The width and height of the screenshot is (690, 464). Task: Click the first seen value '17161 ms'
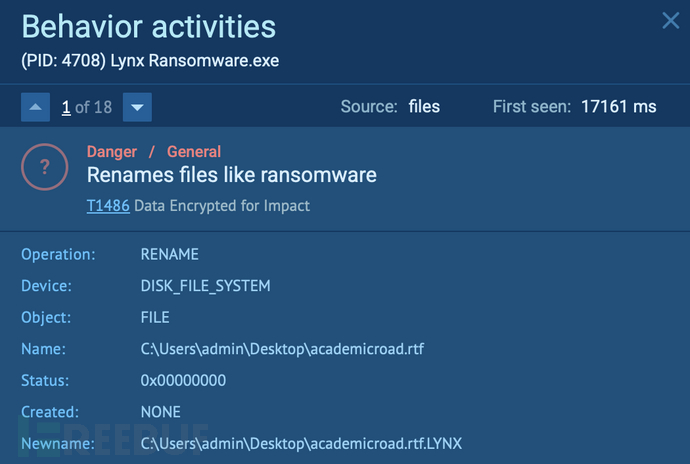(618, 106)
